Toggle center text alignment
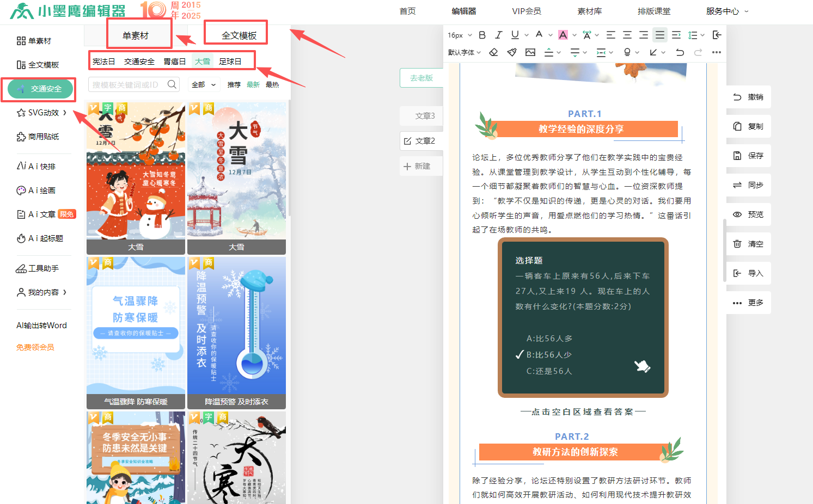813x504 pixels. tap(627, 35)
